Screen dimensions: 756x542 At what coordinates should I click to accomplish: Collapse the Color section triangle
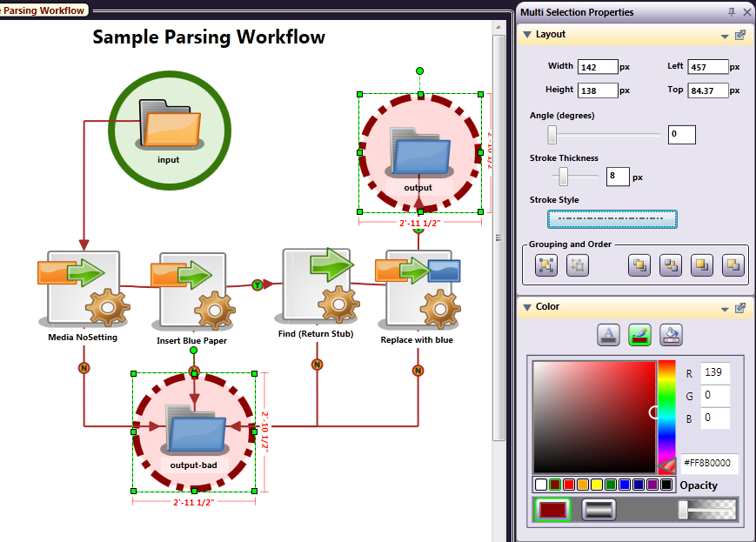coord(527,307)
